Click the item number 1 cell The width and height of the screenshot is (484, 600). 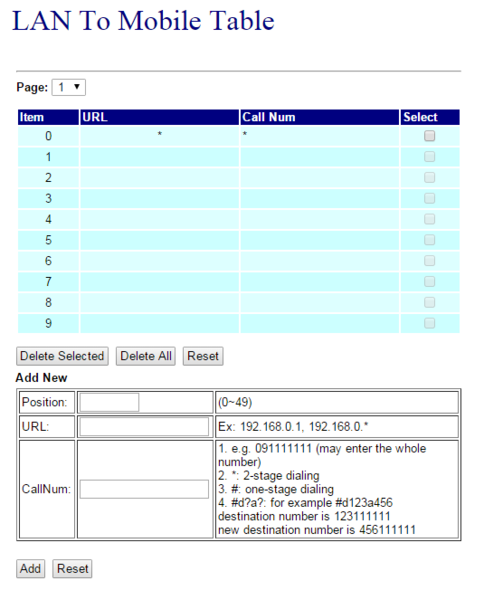(48, 157)
